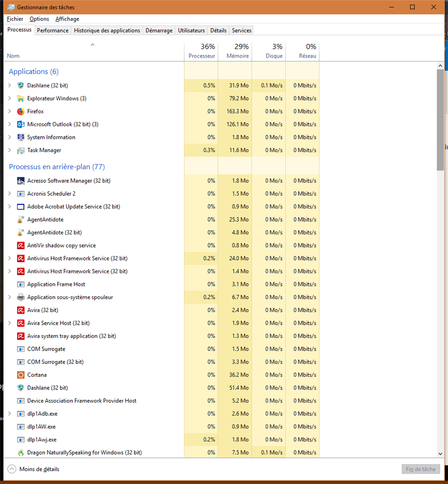This screenshot has width=448, height=484.
Task: Expand the Explorateur Windows (3) group
Action: [9, 98]
